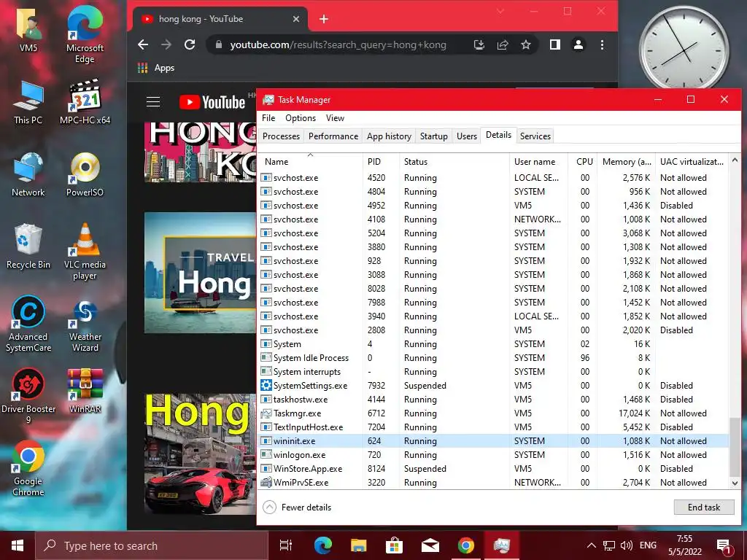
Task: Open the YouTube hamburger guide menu
Action: [x=153, y=102]
